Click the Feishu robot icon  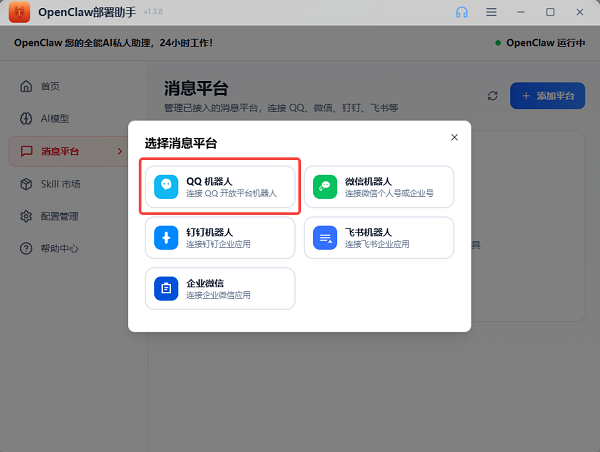point(325,238)
